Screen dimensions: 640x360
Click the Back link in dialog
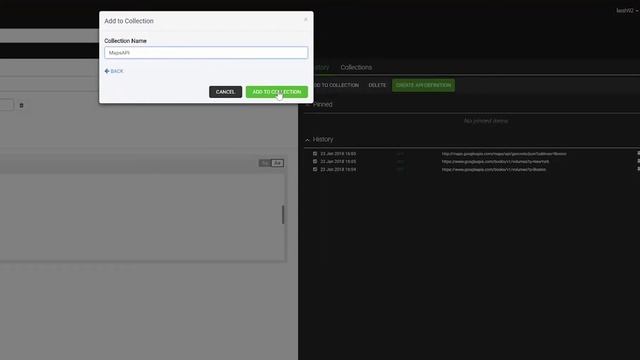[114, 71]
